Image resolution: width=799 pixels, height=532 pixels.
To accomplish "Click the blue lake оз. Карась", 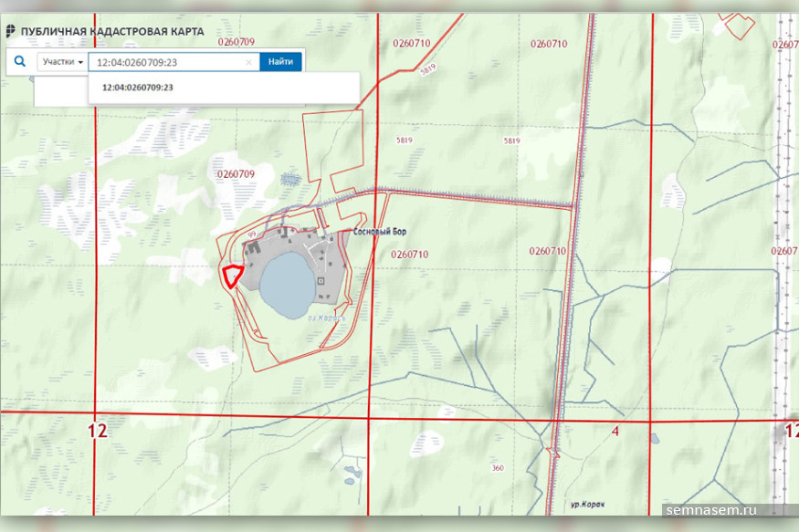I will coord(285,283).
